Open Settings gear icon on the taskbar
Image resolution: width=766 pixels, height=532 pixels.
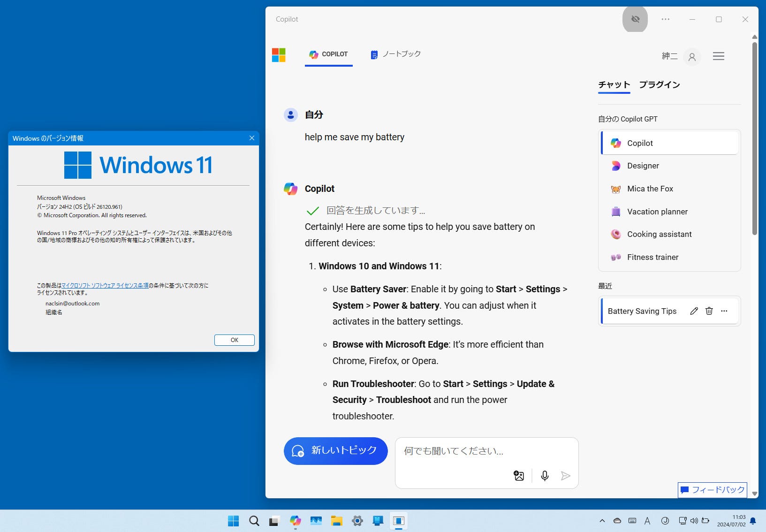pos(357,521)
